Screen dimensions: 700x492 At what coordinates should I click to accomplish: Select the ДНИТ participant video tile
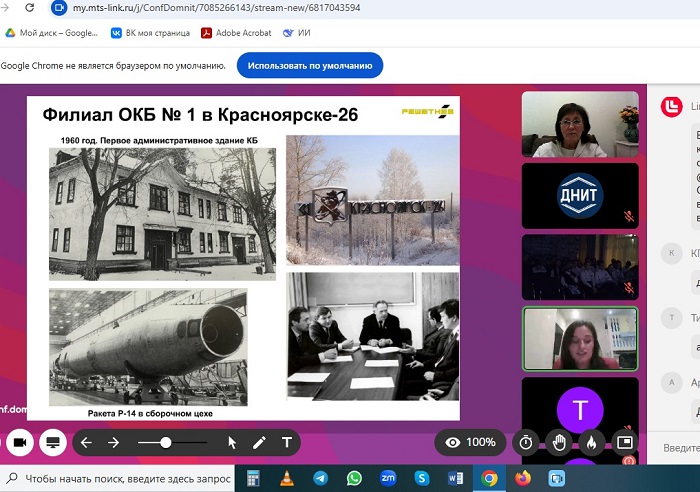point(580,194)
